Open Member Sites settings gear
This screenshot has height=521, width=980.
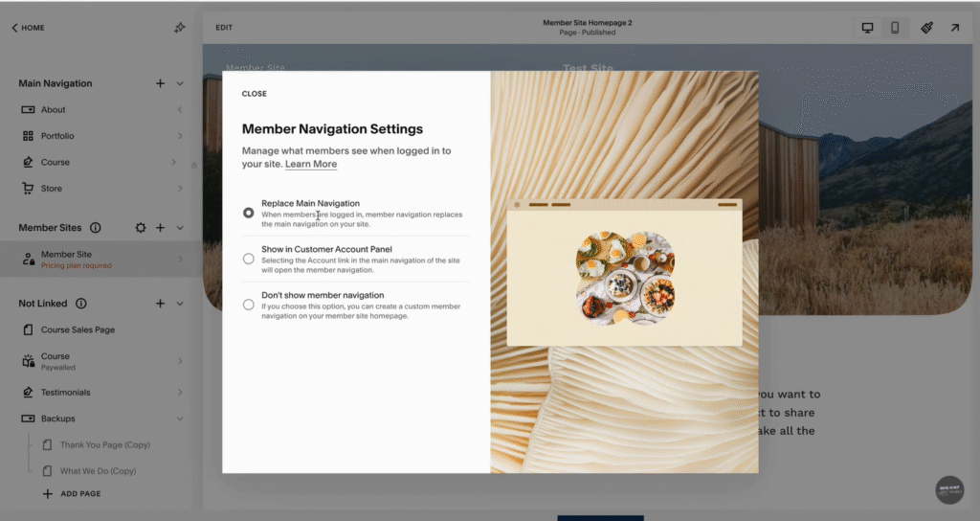click(141, 228)
